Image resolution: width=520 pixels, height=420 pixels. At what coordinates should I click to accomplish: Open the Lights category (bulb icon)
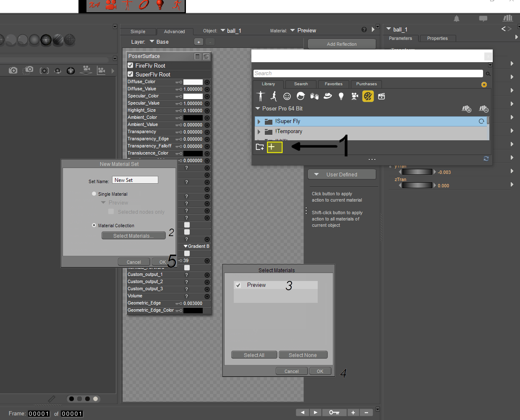coord(341,96)
